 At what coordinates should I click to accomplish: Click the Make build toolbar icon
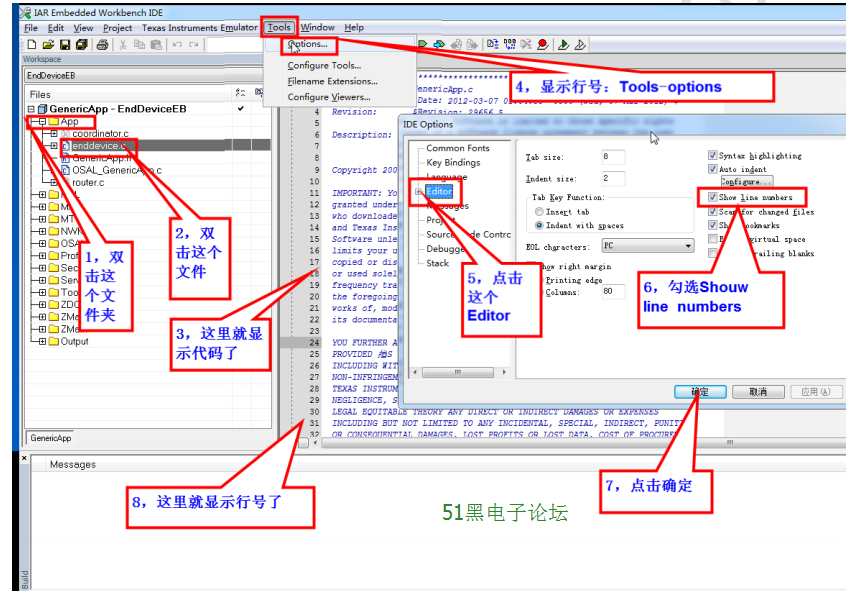coord(510,44)
